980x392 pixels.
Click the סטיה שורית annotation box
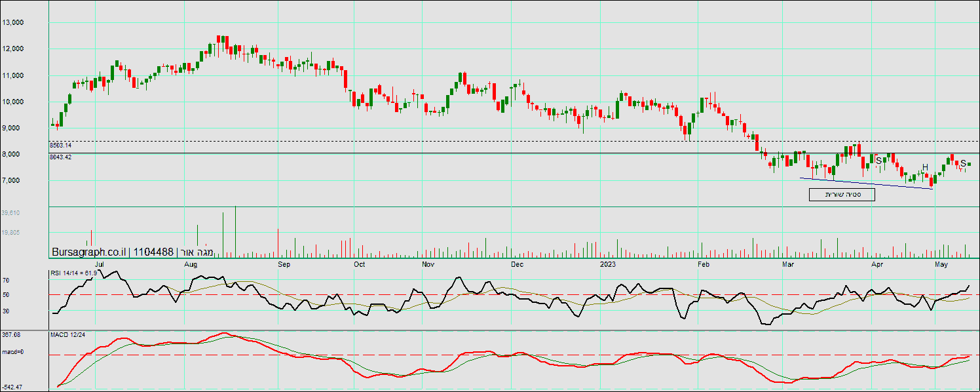pyautogui.click(x=842, y=195)
